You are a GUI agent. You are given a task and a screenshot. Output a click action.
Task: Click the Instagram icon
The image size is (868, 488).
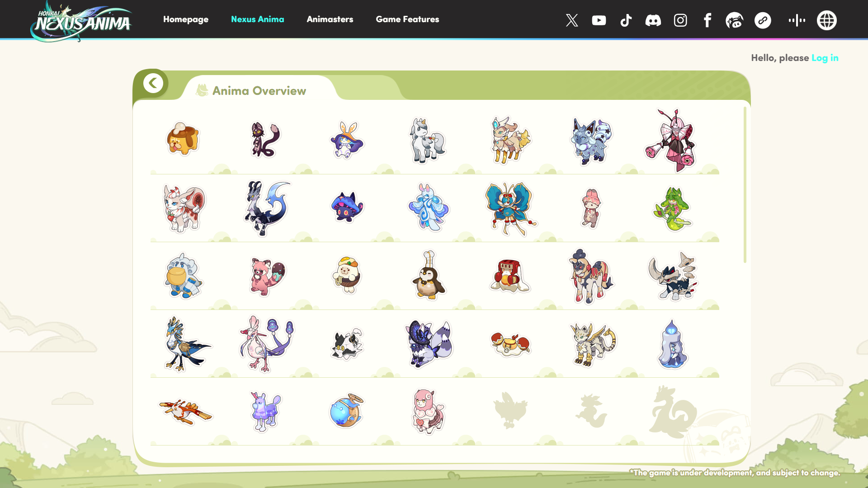[x=680, y=20]
